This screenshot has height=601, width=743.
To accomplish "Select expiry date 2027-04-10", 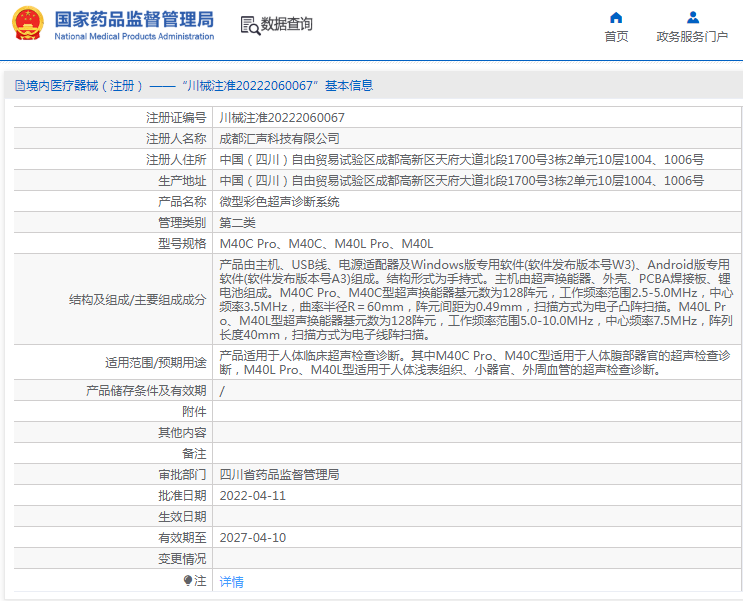I will coord(253,537).
